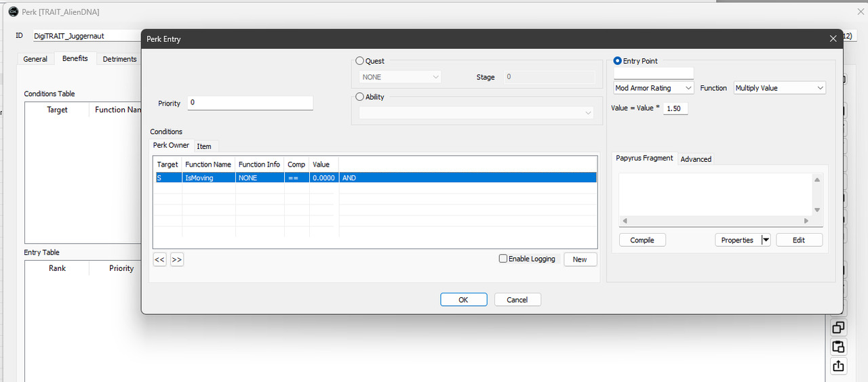Select the Ability radio button
The image size is (868, 382).
point(360,97)
